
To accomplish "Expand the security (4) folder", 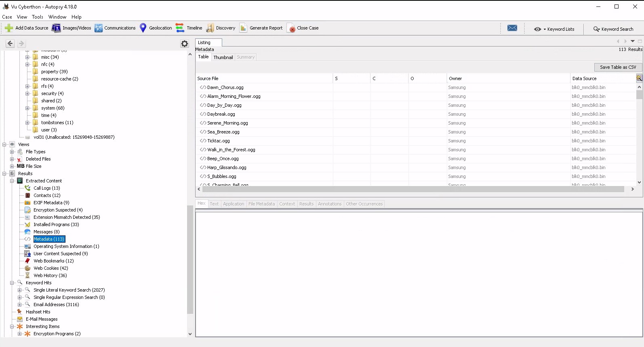I will click(x=27, y=93).
